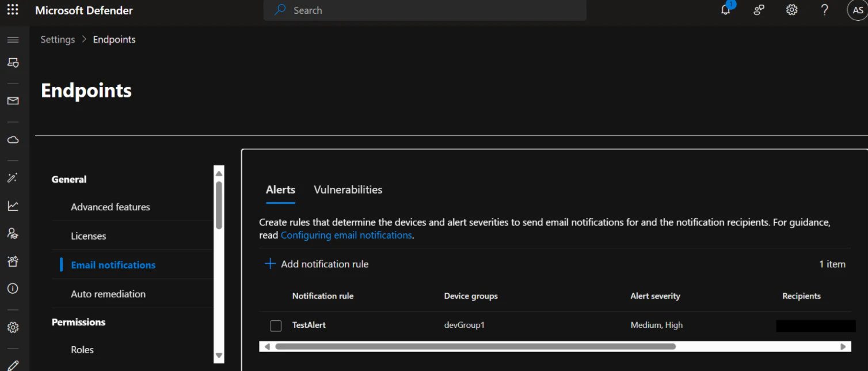This screenshot has width=868, height=371.
Task: Click the pencil customize icon in sidebar
Action: tap(13, 365)
